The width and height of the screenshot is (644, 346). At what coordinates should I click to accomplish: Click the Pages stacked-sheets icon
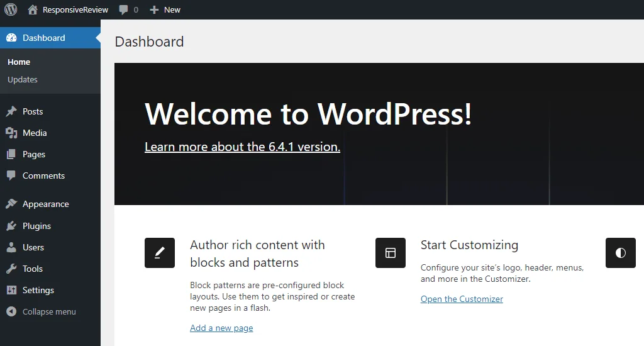click(11, 154)
